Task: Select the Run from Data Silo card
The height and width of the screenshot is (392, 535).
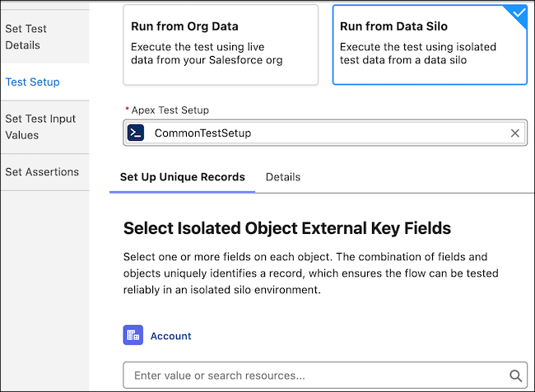Action: (x=430, y=44)
